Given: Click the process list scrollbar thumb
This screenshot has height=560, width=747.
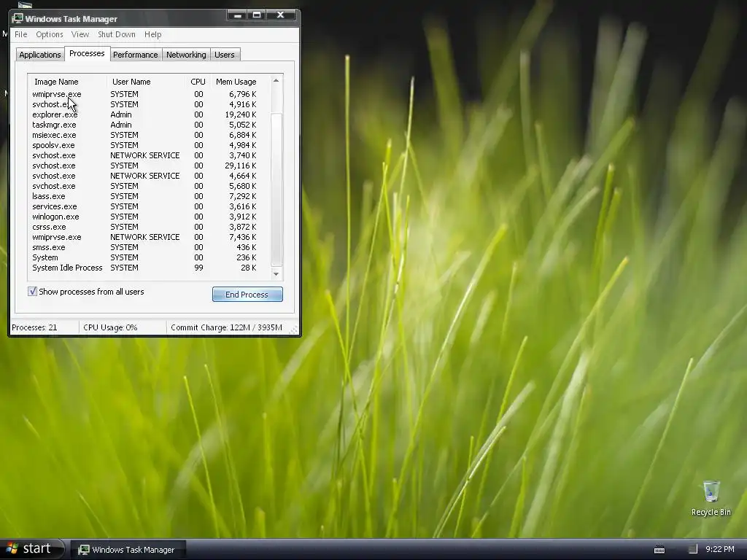Looking at the screenshot, I should pyautogui.click(x=276, y=190).
